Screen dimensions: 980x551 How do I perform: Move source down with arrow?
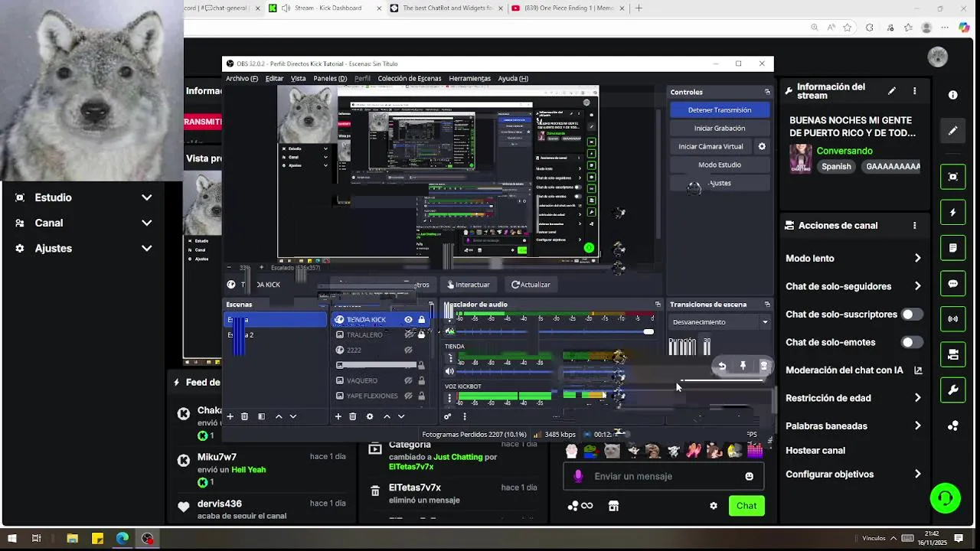point(400,416)
